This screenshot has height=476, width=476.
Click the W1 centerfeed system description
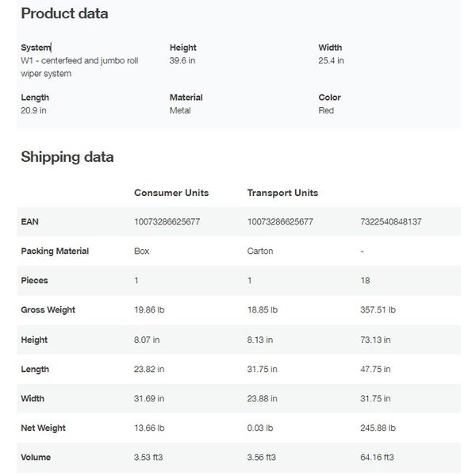pos(79,67)
